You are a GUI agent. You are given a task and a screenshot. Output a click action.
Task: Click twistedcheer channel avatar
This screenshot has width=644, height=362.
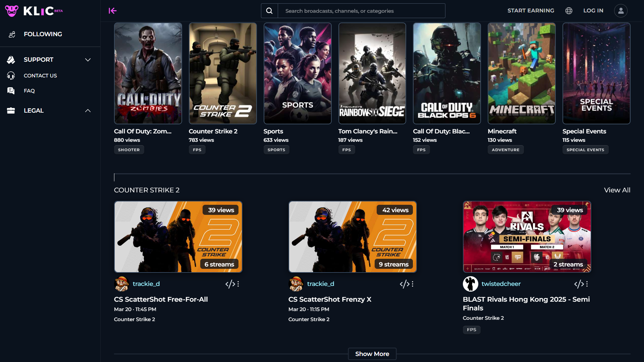pyautogui.click(x=471, y=284)
